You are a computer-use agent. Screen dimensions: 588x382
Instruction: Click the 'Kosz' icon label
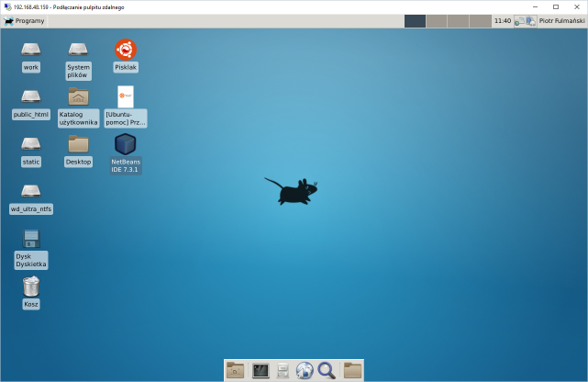[x=31, y=304]
